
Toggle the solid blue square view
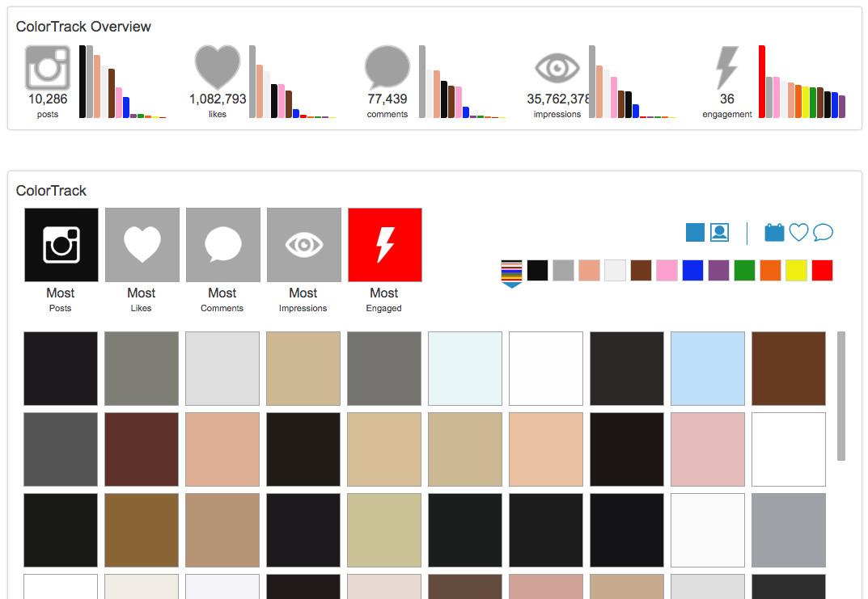pyautogui.click(x=695, y=233)
